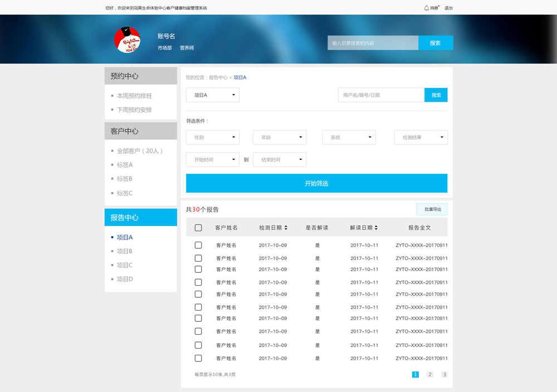Select 标签C in sidebar
The image size is (557, 392).
pyautogui.click(x=125, y=193)
